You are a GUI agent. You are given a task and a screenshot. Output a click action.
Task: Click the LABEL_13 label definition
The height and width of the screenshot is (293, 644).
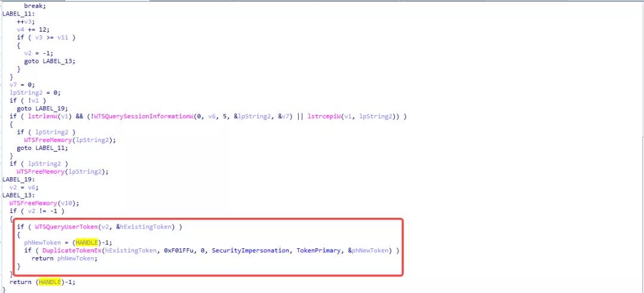tap(19, 195)
